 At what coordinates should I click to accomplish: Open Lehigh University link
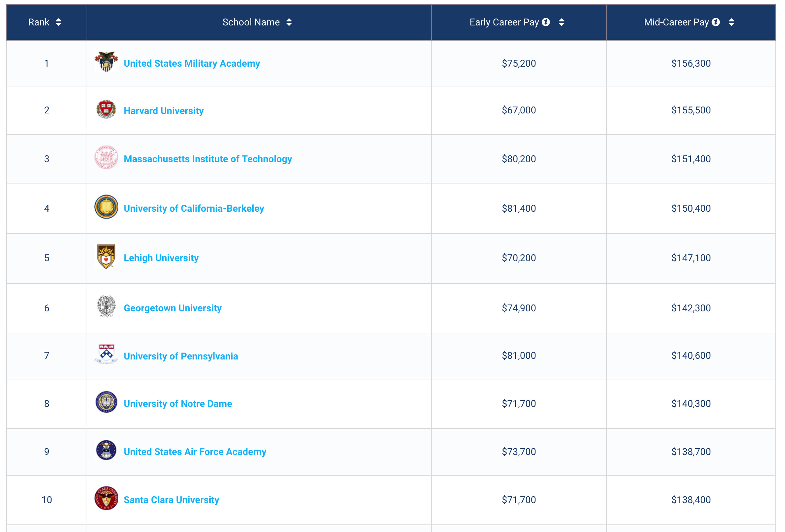[161, 258]
